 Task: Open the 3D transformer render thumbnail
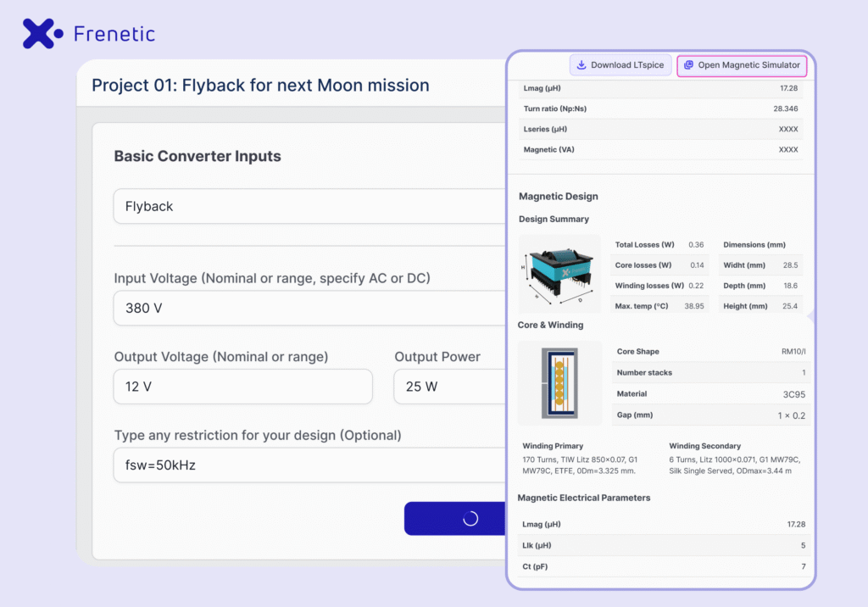click(x=559, y=276)
